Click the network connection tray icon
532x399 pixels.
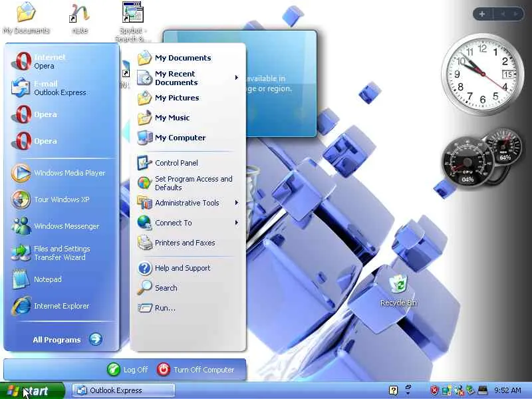446,390
